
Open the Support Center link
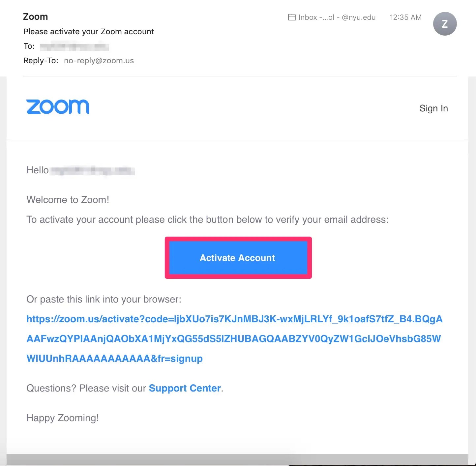[x=185, y=388]
